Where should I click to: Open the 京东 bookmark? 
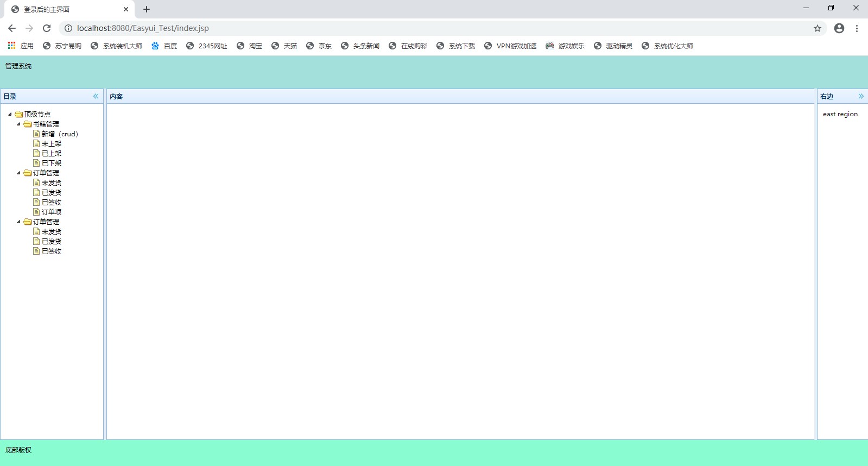coord(319,46)
